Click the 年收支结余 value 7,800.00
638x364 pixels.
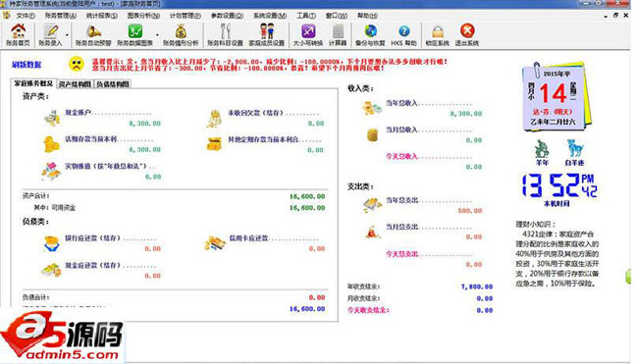coord(476,286)
